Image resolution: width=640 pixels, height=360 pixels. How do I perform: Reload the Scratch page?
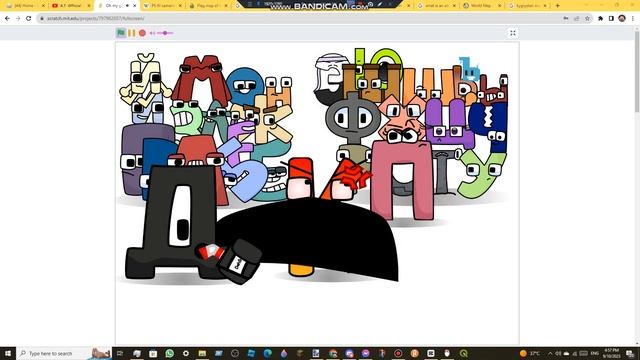[x=29, y=18]
